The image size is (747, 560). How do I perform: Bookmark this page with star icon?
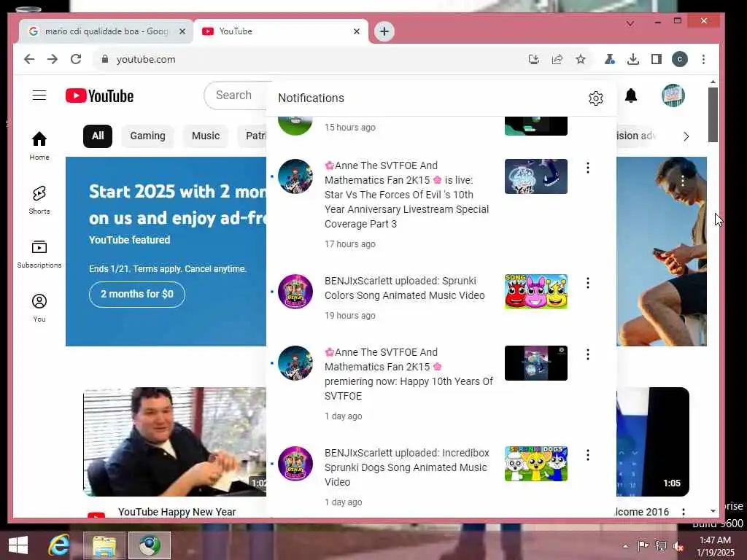pos(580,59)
